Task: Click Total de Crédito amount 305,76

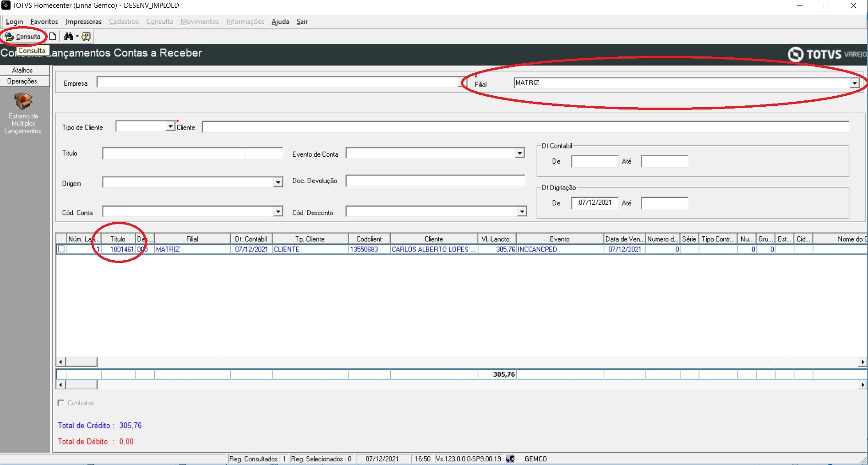Action: (x=131, y=426)
